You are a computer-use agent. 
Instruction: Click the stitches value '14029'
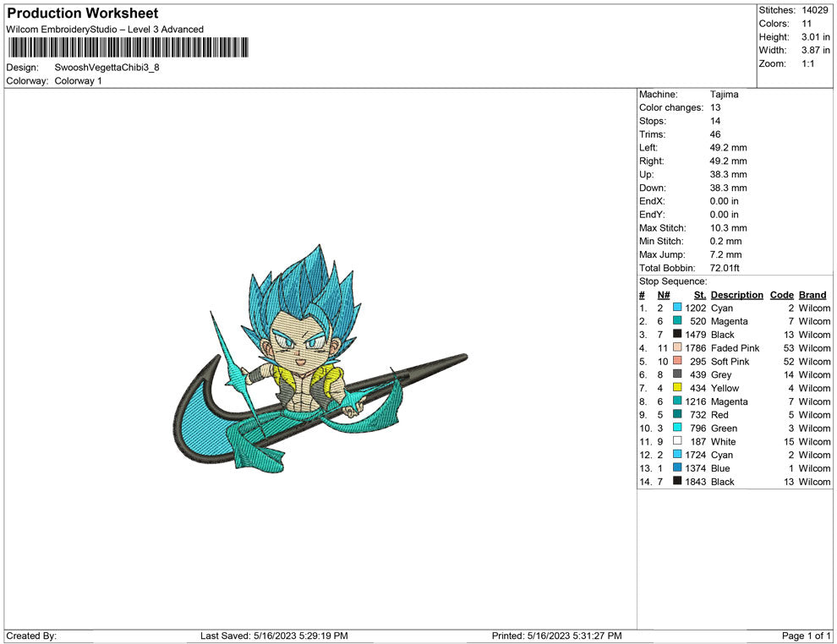click(x=814, y=10)
